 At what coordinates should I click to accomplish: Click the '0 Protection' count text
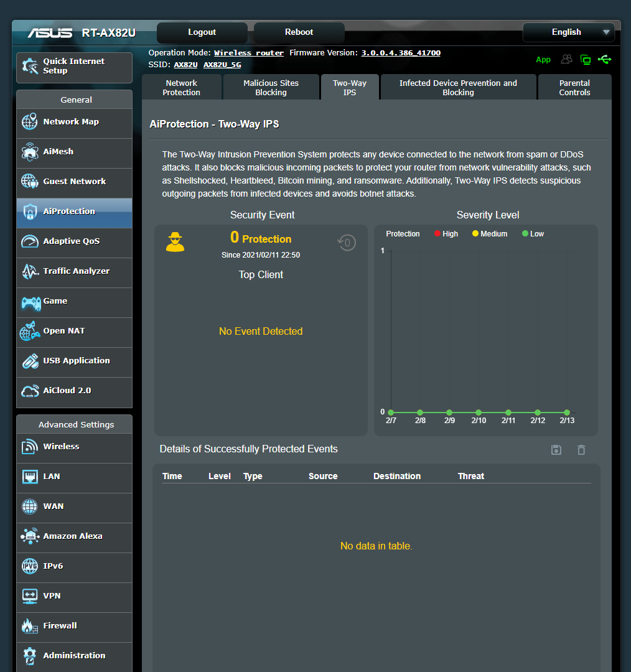[261, 238]
